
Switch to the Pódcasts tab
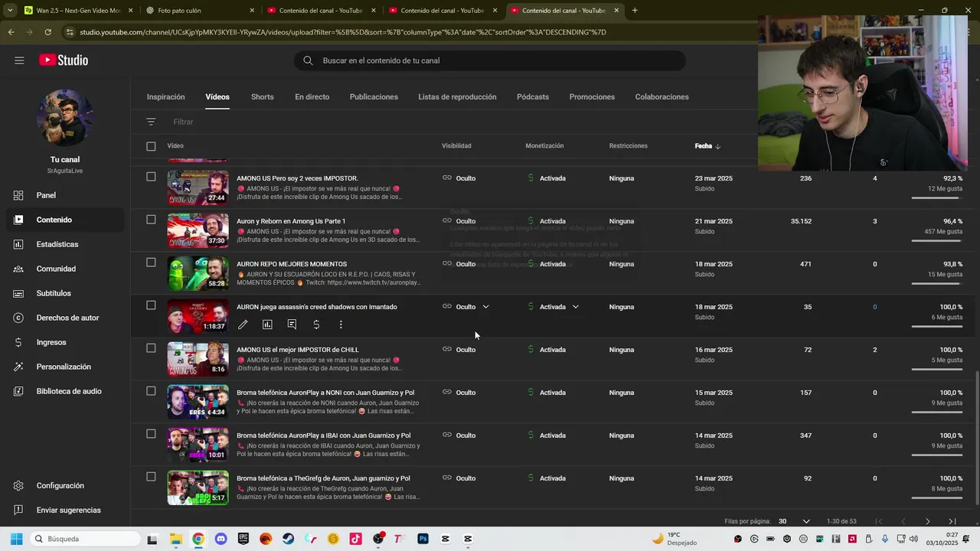click(533, 97)
